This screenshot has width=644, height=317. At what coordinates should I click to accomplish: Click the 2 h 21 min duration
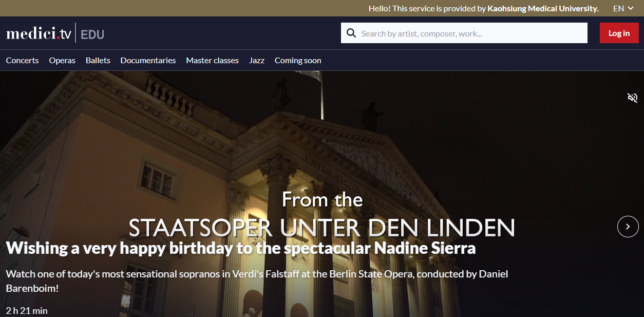pyautogui.click(x=27, y=310)
